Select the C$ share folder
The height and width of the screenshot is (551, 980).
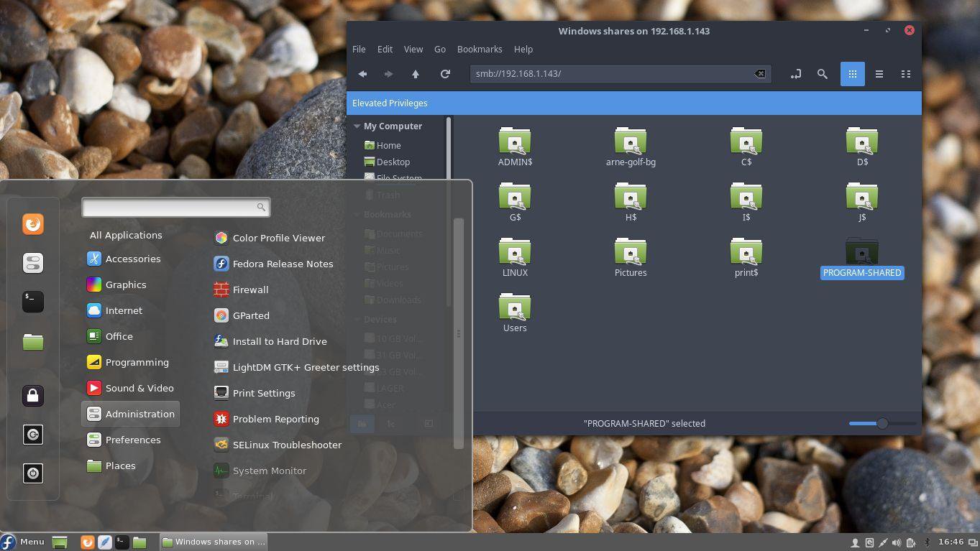click(746, 147)
